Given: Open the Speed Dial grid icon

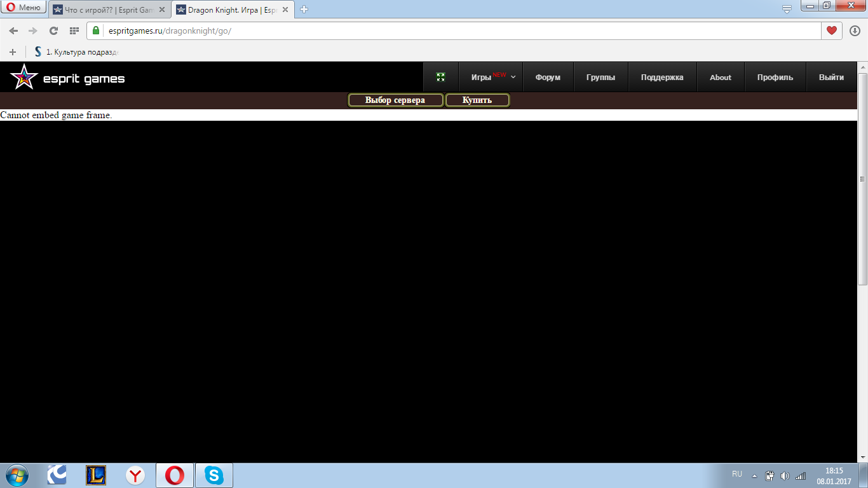Looking at the screenshot, I should pos(74,30).
